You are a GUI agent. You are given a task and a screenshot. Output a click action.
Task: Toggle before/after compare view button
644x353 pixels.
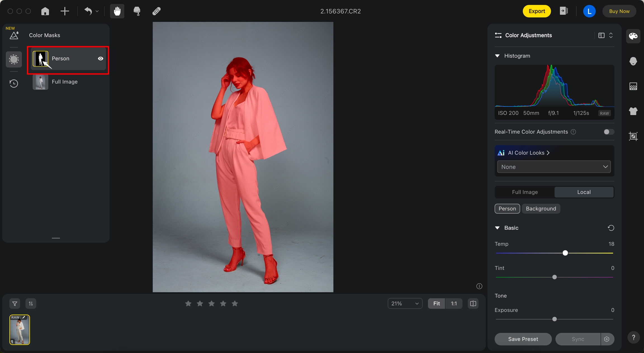473,304
